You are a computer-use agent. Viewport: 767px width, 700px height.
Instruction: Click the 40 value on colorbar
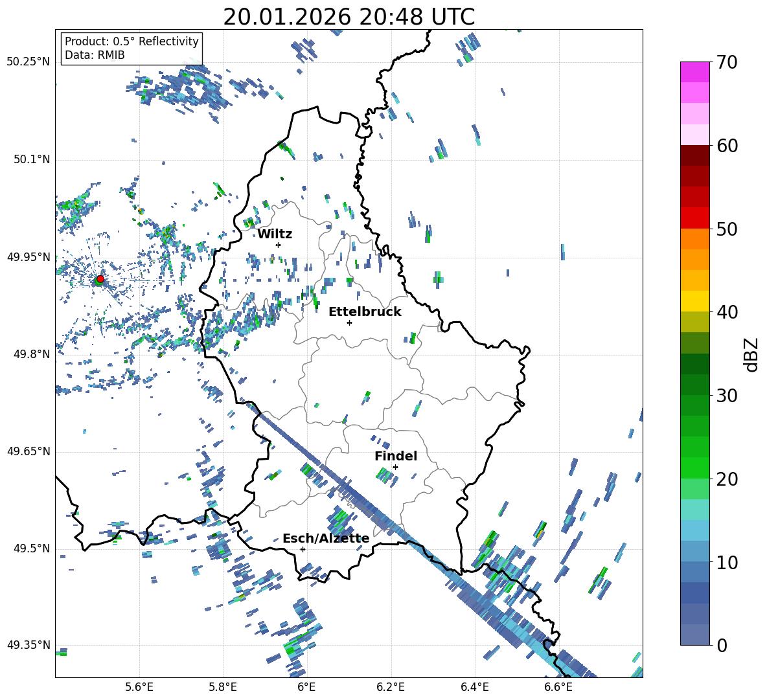727,312
